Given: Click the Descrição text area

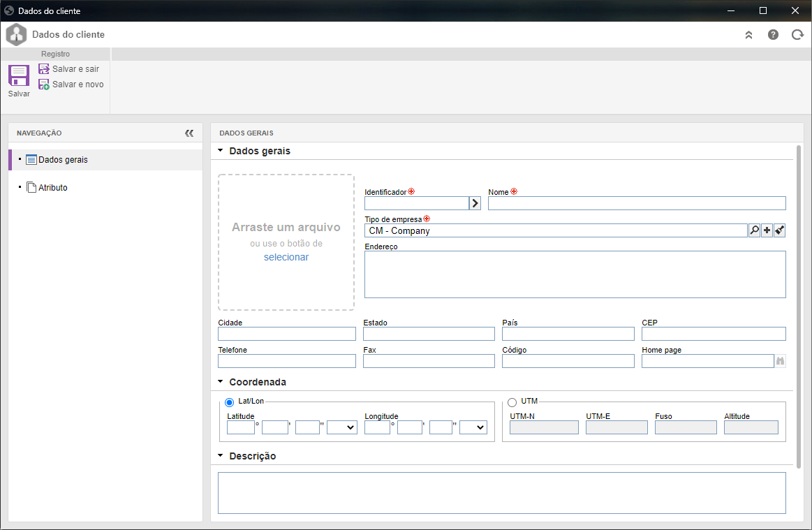Looking at the screenshot, I should (x=502, y=493).
